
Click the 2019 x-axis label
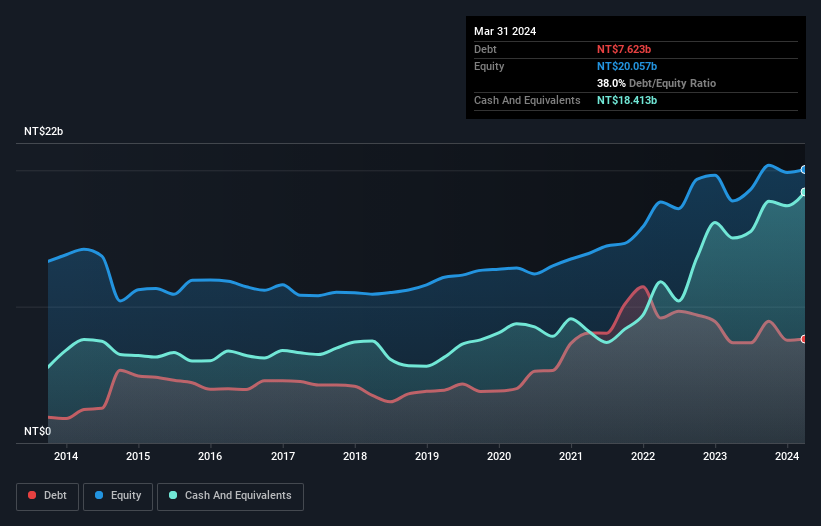click(x=427, y=456)
